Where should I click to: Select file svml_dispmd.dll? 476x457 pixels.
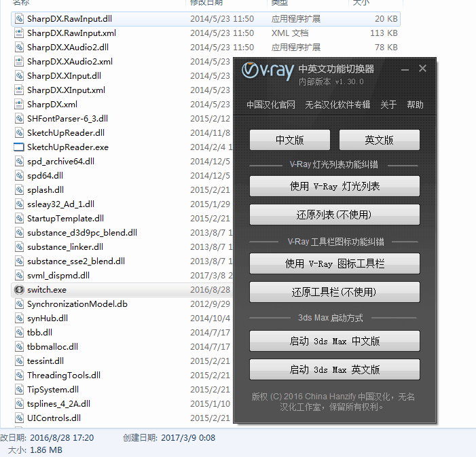[x=58, y=276]
